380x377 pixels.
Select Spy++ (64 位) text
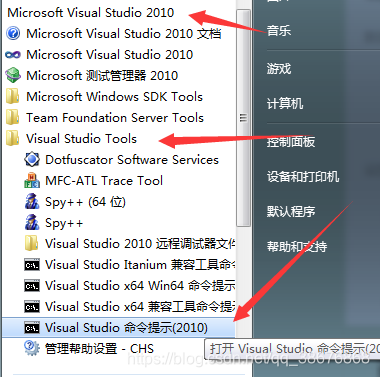(85, 202)
